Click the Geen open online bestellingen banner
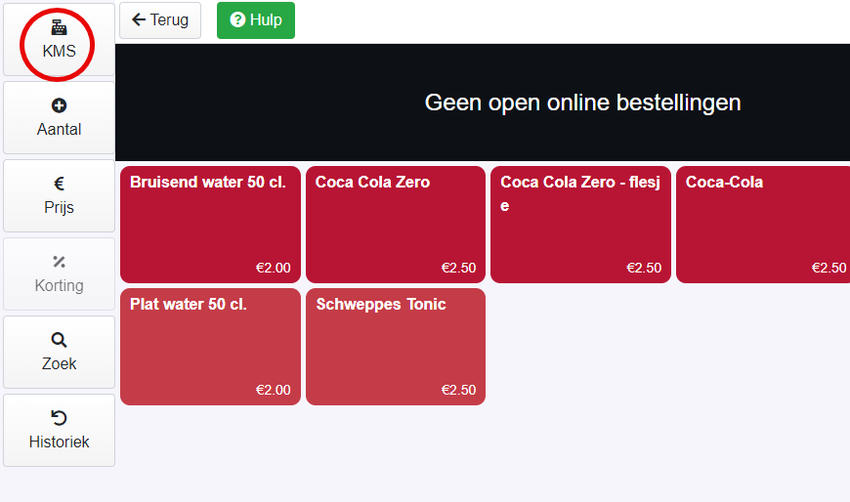The height and width of the screenshot is (502, 850). (482, 102)
